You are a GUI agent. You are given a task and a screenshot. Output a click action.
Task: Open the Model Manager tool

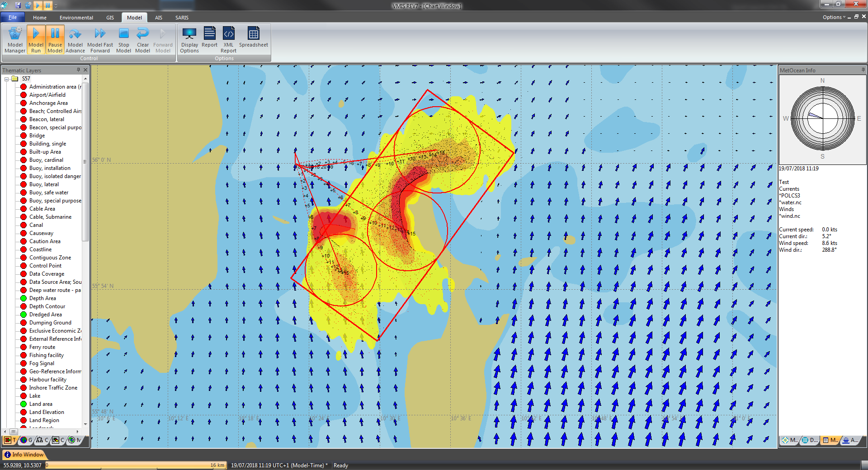pos(15,39)
